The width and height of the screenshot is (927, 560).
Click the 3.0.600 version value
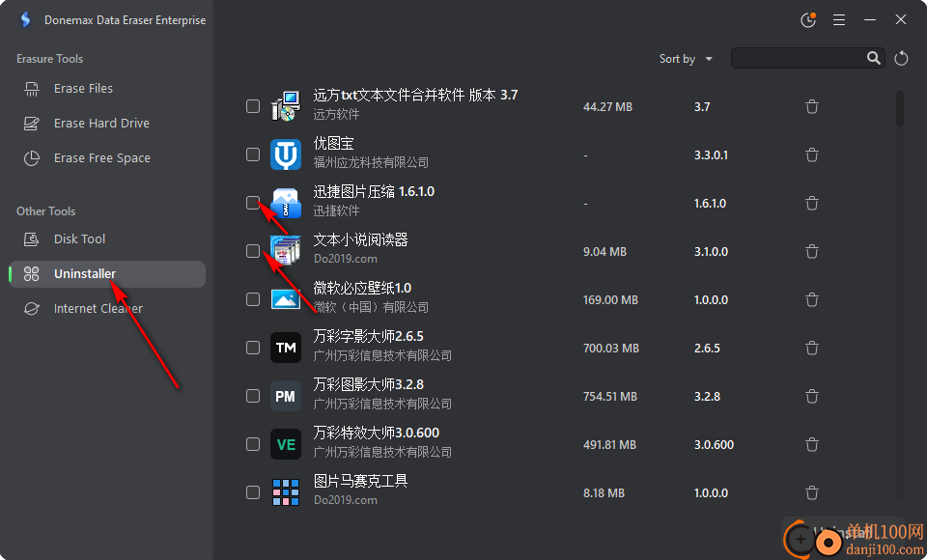click(x=714, y=445)
